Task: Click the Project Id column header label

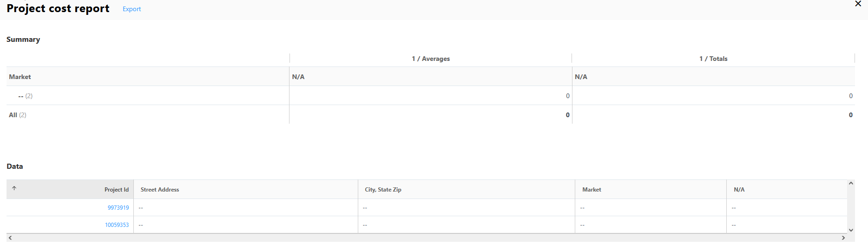Action: [116, 190]
